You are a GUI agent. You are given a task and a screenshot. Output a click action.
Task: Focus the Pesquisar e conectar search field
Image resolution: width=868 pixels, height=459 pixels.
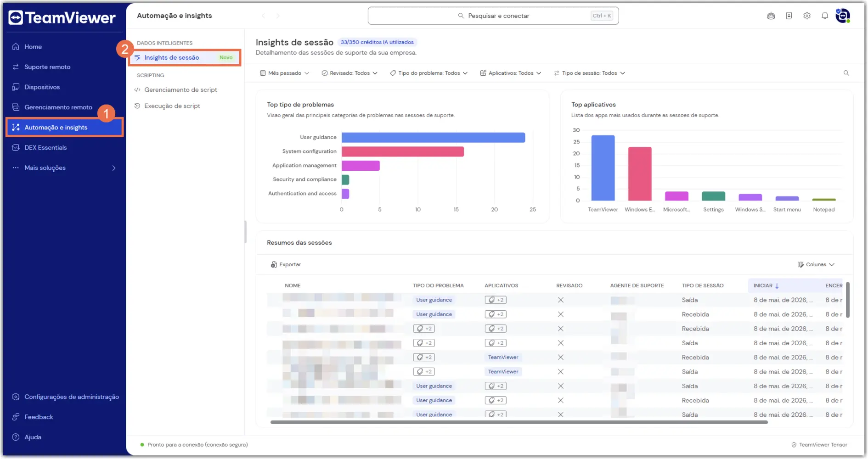pos(493,16)
